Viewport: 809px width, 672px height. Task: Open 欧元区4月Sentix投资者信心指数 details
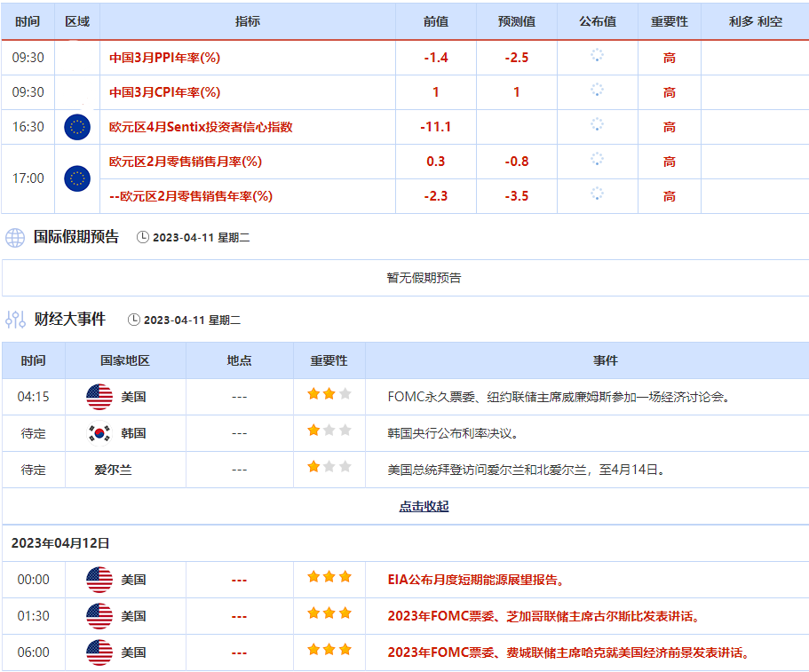pos(201,127)
